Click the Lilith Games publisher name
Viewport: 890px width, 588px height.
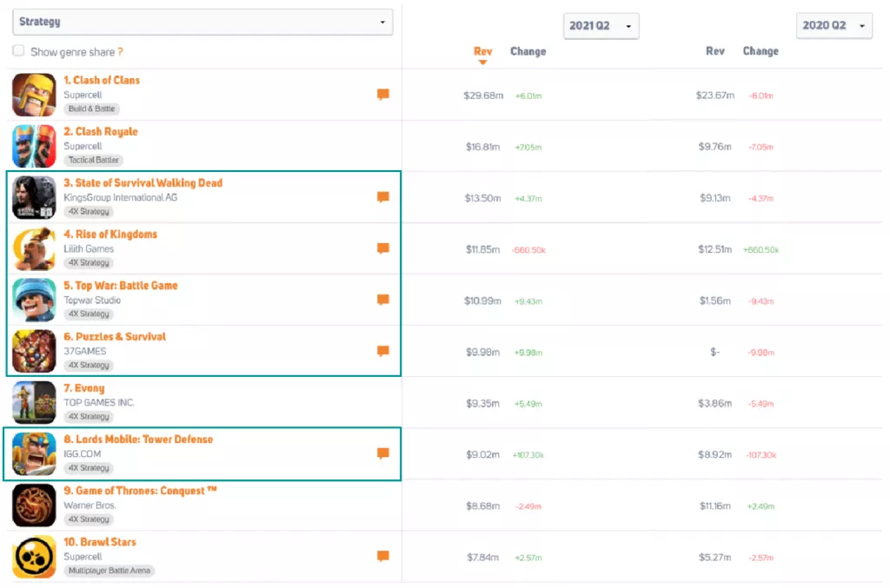(89, 249)
